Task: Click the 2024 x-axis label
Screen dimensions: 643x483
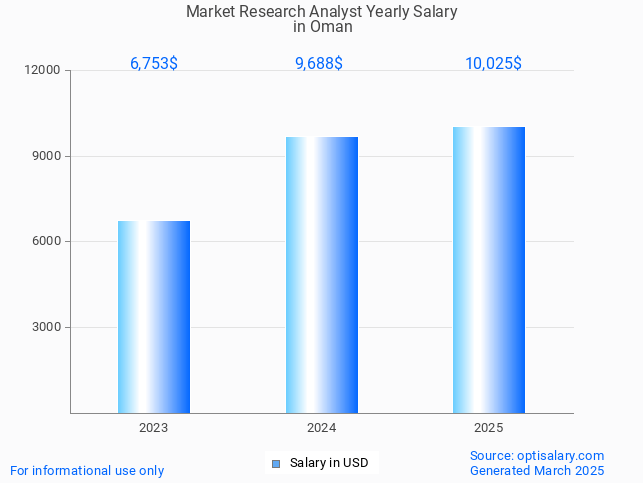Action: coord(322,428)
